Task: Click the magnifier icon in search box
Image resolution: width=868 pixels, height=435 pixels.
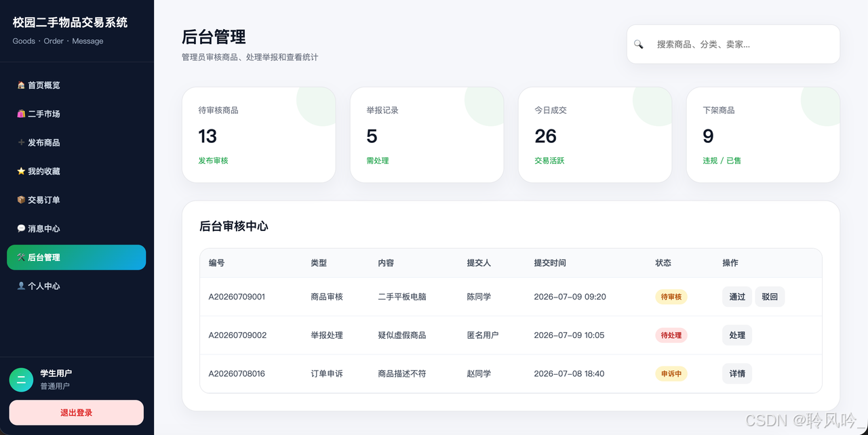Action: coord(638,44)
